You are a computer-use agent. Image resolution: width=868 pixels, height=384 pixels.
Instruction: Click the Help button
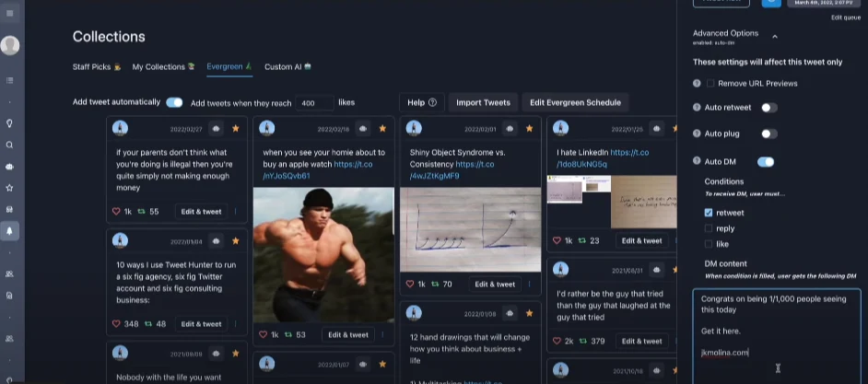click(x=422, y=102)
